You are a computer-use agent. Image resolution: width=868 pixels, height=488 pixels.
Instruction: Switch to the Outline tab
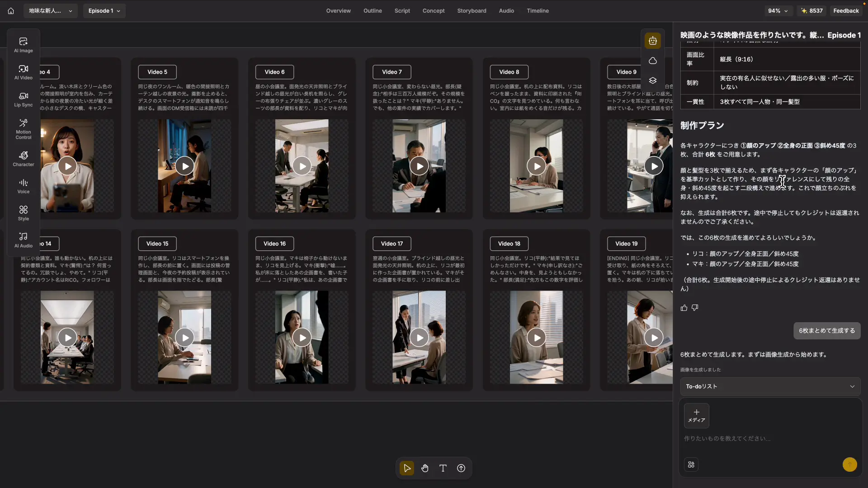point(373,11)
